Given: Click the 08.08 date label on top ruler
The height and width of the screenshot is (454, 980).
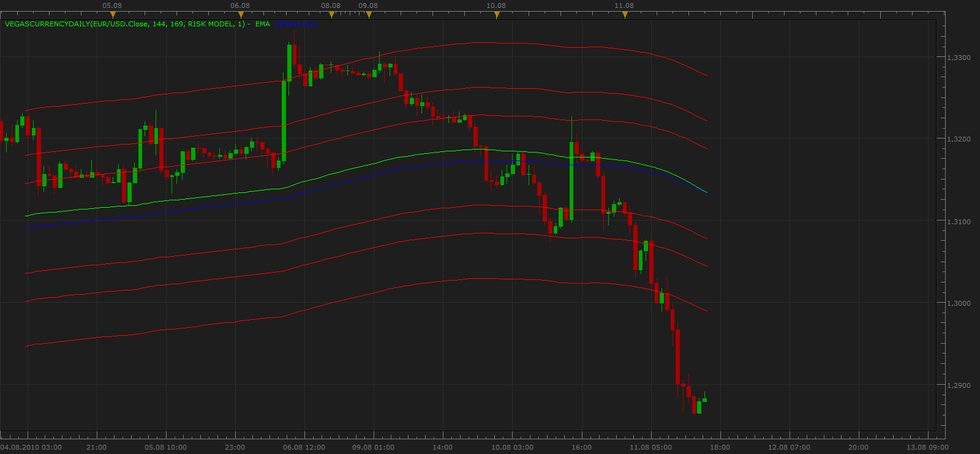Looking at the screenshot, I should pyautogui.click(x=331, y=6).
